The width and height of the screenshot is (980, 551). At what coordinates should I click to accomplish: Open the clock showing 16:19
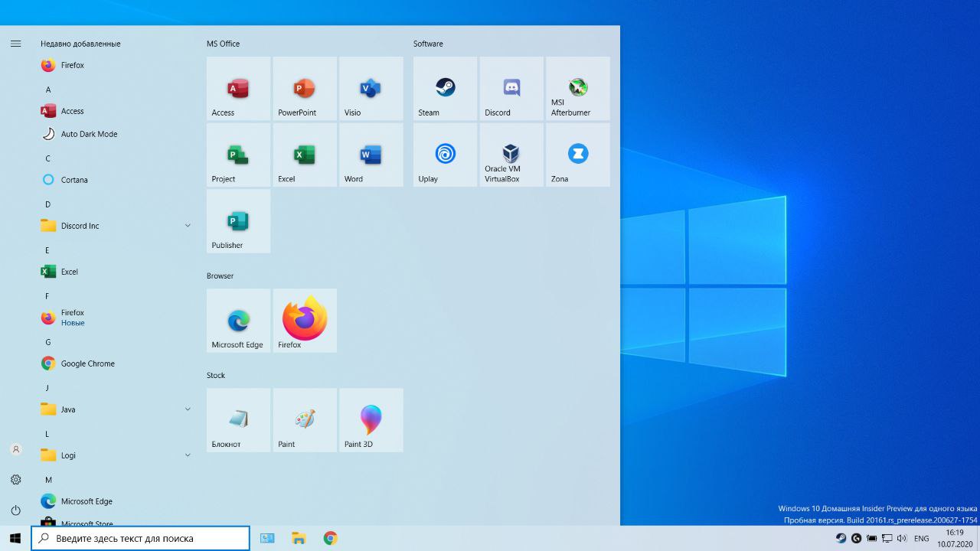point(955,538)
